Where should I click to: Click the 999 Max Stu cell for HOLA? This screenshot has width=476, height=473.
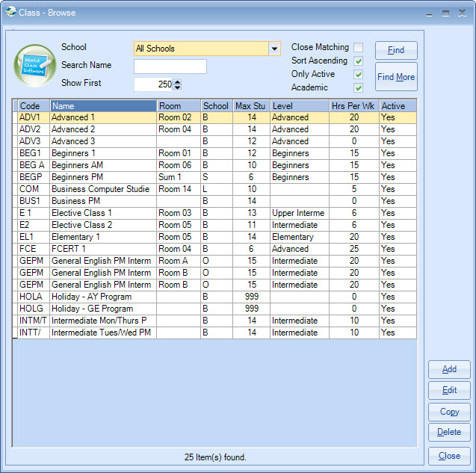coord(252,297)
